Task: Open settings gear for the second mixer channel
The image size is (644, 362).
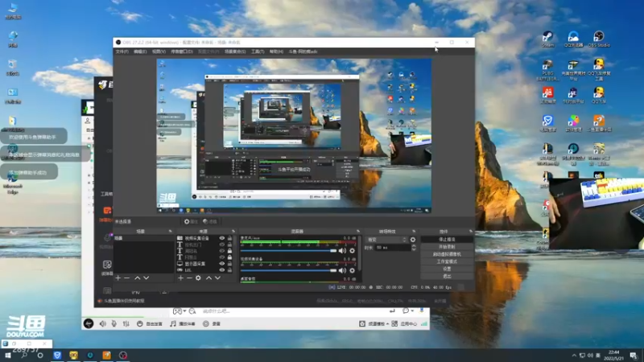Action: (352, 270)
